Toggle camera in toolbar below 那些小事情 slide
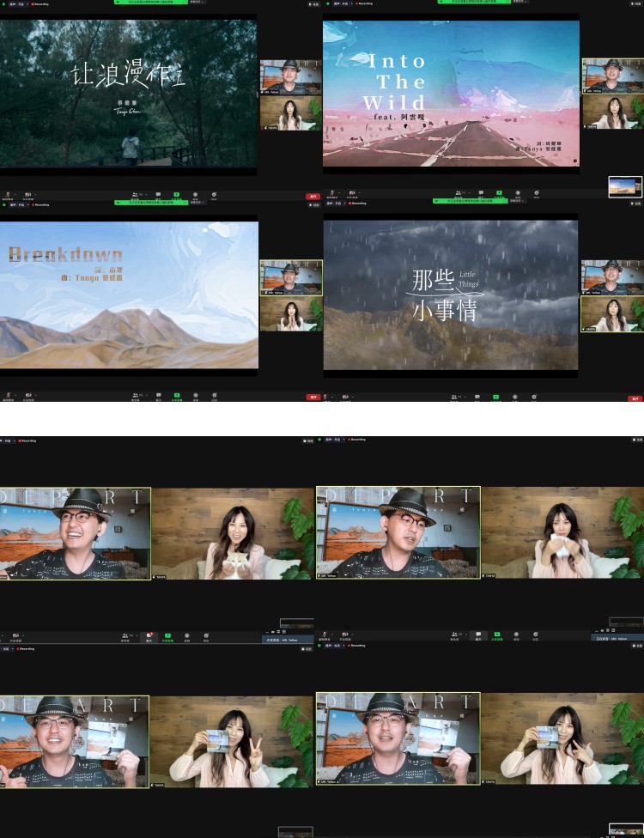 point(345,397)
